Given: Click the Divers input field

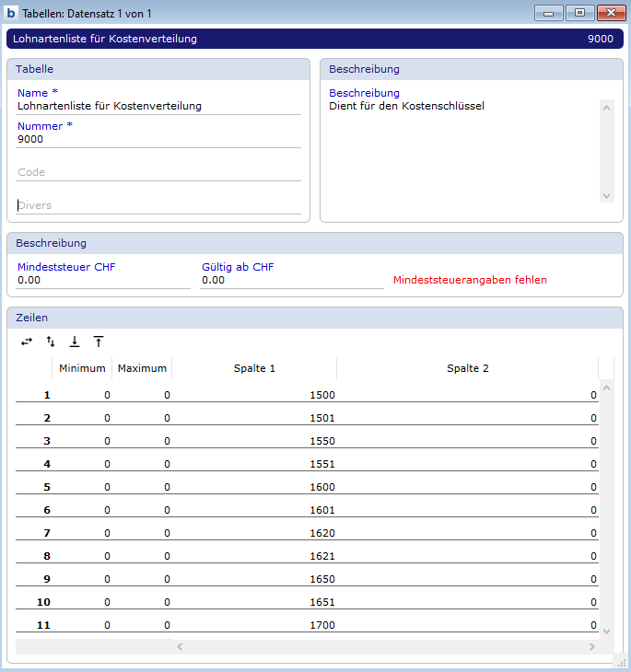Looking at the screenshot, I should 158,205.
